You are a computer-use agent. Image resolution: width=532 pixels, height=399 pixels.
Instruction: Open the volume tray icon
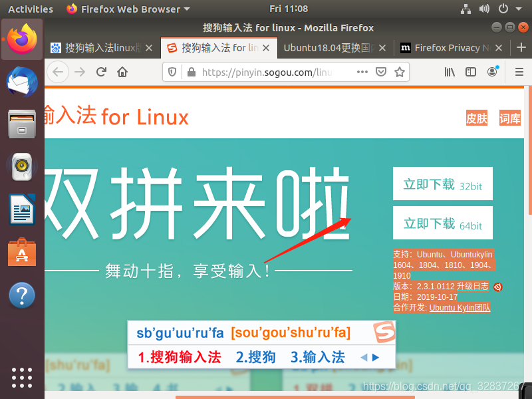point(484,9)
